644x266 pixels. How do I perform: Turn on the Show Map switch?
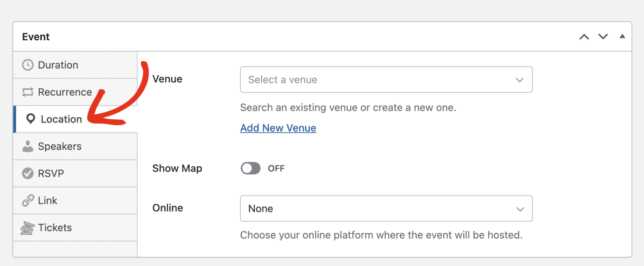click(250, 168)
